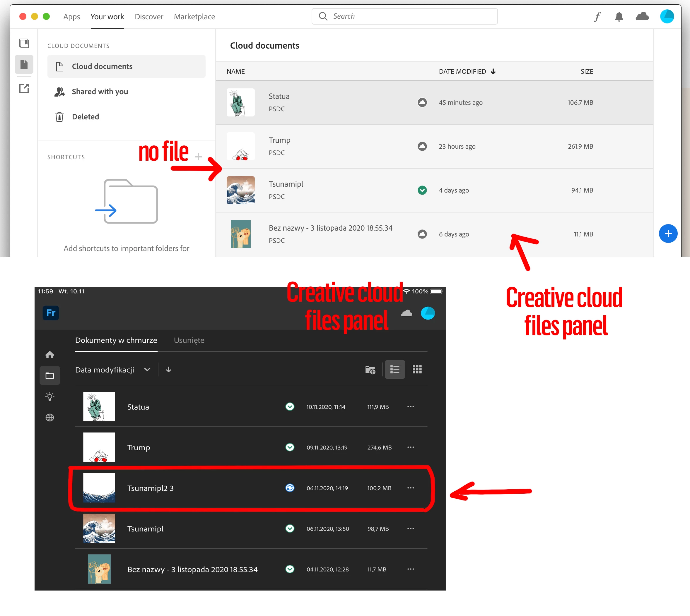The image size is (690, 616).
Task: Open the notifications bell icon
Action: point(619,17)
